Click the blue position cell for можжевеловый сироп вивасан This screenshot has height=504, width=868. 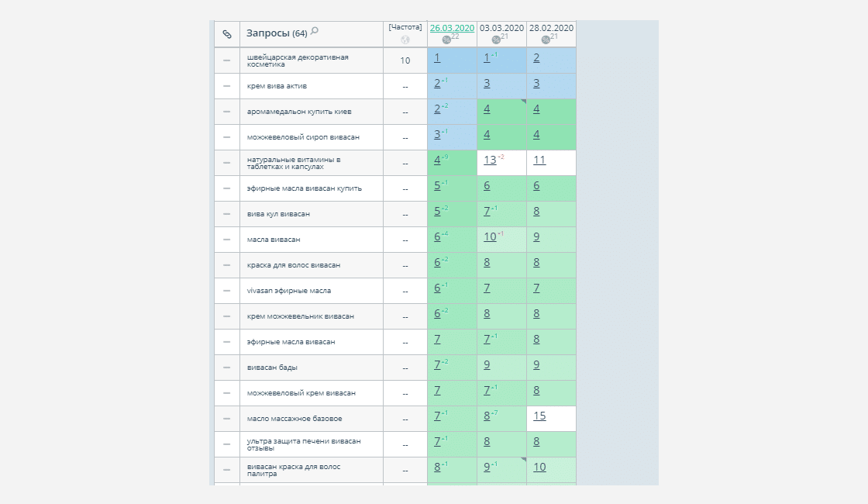452,136
